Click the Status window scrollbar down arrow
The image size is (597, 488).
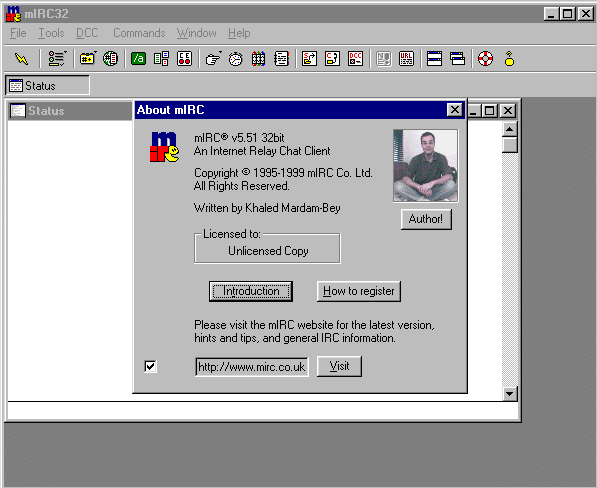pos(509,393)
